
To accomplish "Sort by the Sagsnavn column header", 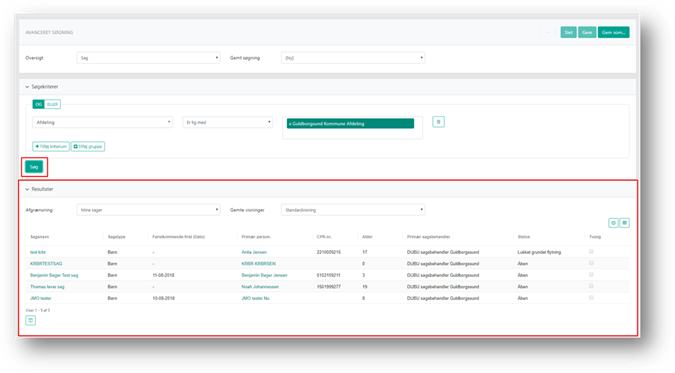I will tap(40, 237).
